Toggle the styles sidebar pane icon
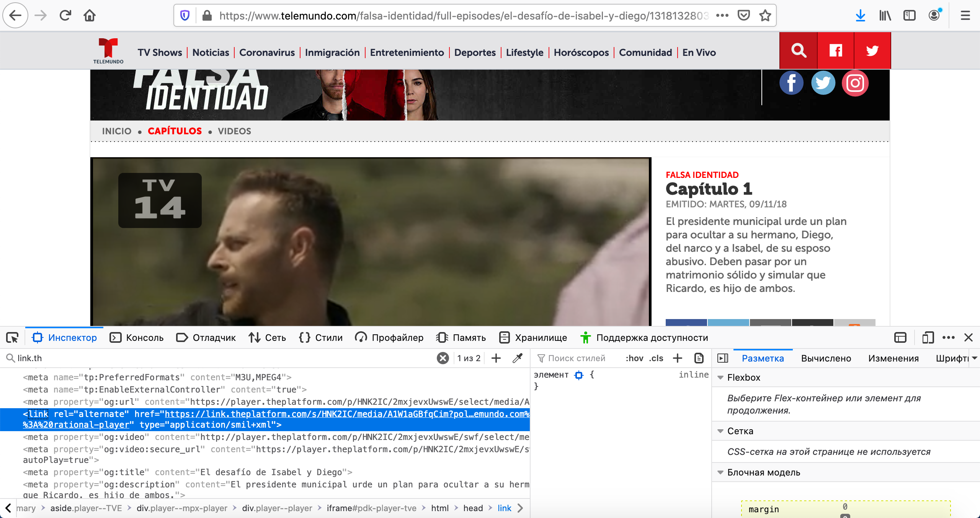Image resolution: width=980 pixels, height=518 pixels. [x=723, y=358]
